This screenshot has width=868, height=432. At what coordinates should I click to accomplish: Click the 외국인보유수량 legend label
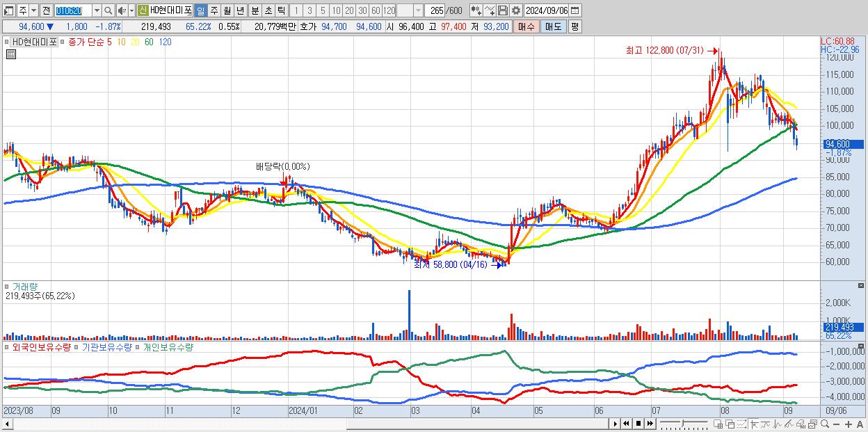41,346
